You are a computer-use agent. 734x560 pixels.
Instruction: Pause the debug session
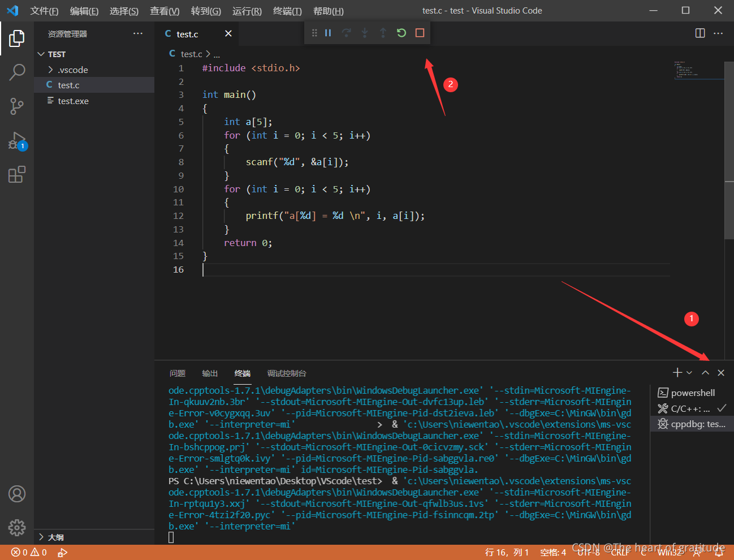[328, 33]
